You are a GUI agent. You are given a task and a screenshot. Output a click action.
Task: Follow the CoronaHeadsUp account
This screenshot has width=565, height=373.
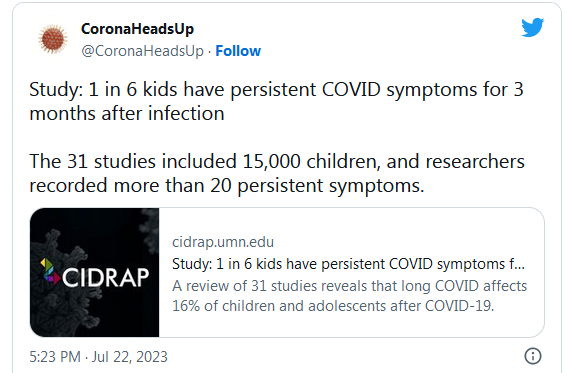[x=238, y=51]
